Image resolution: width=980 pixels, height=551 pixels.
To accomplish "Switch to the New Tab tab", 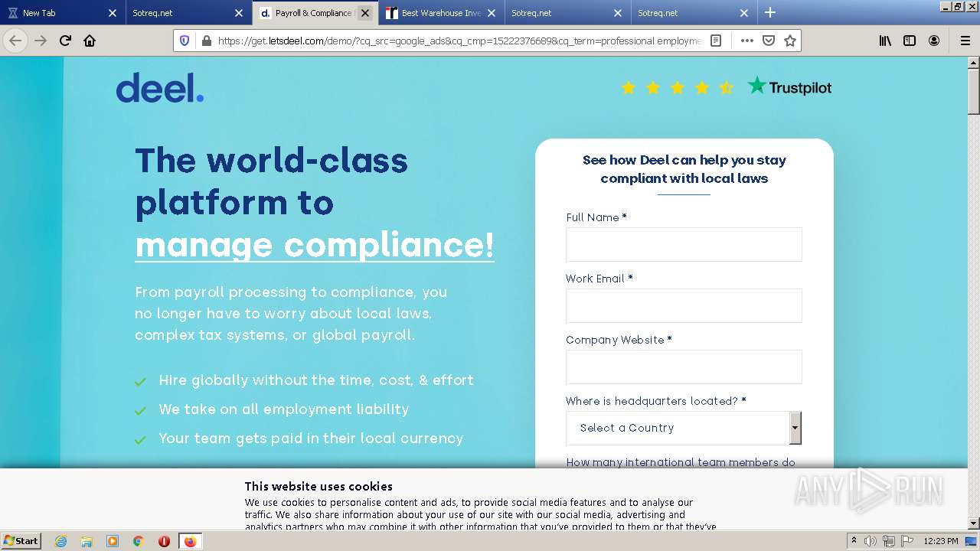I will point(63,13).
